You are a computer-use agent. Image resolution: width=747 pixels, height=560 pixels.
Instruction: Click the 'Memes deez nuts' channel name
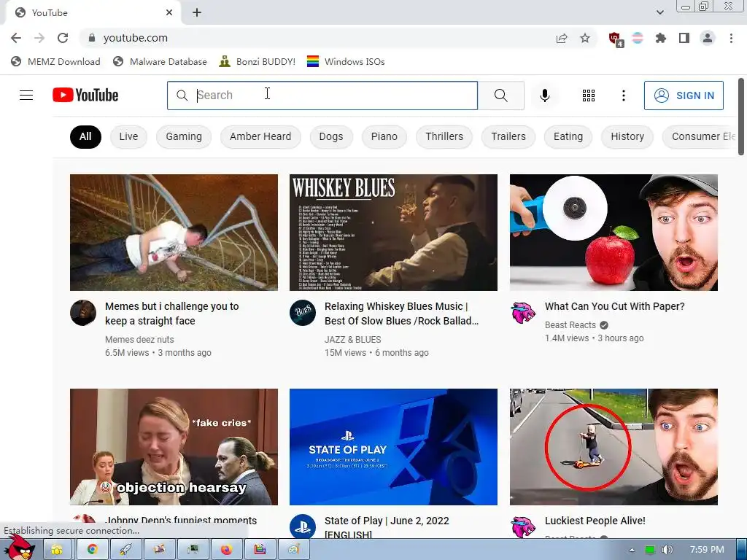[x=139, y=340]
